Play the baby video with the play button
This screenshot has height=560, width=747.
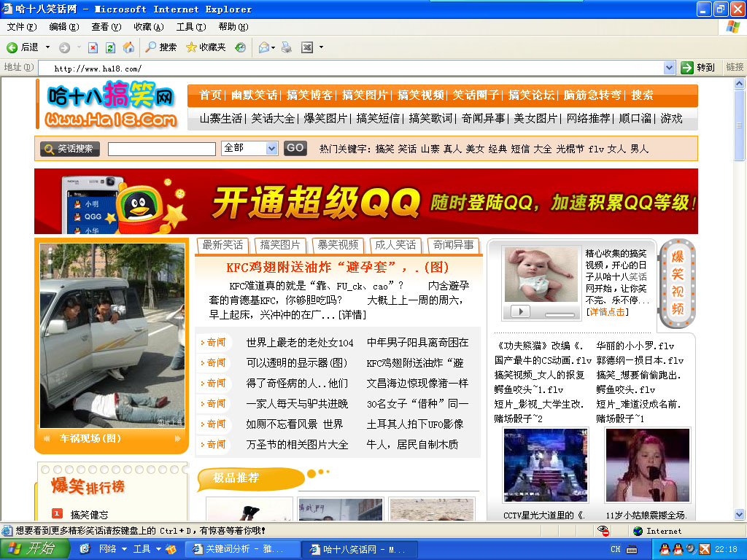click(x=520, y=311)
